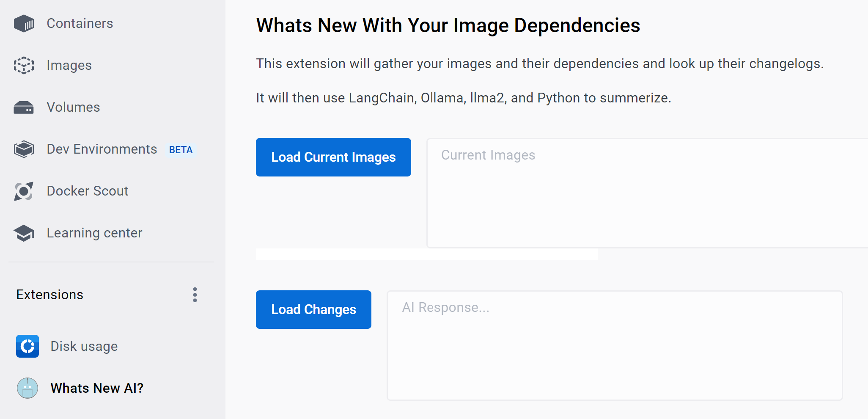This screenshot has width=868, height=419.
Task: Click the LangChain, Ollama summary sentence
Action: 464,98
